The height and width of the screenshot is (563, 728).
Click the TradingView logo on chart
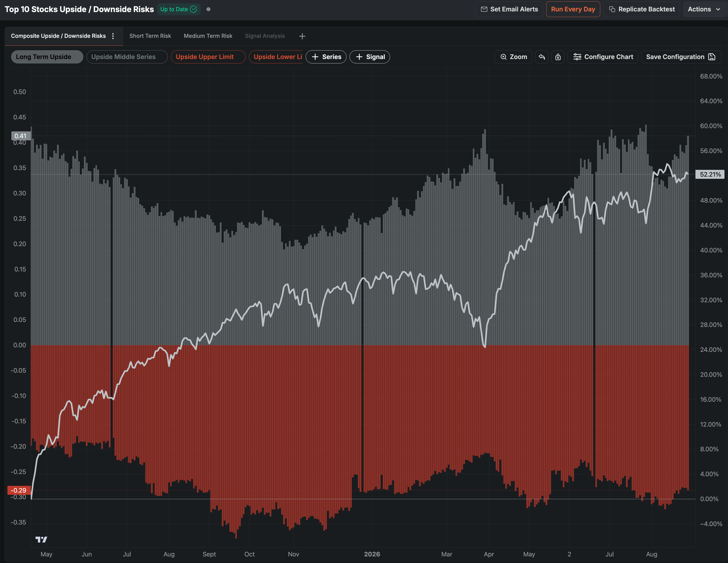pyautogui.click(x=41, y=539)
